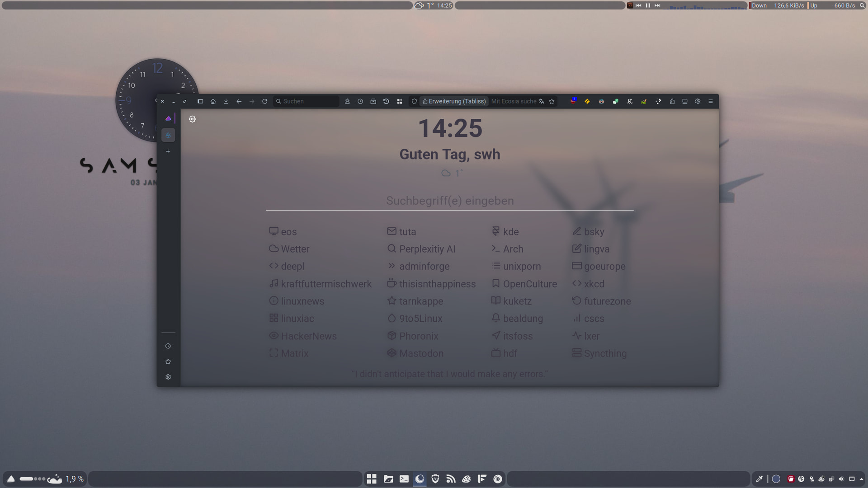Expand the system tray hidden icons arrow
The image size is (868, 488).
click(x=862, y=479)
